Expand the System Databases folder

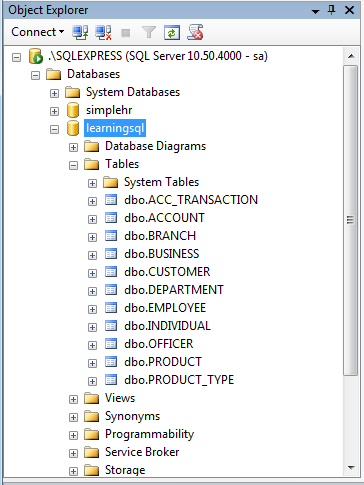point(54,93)
